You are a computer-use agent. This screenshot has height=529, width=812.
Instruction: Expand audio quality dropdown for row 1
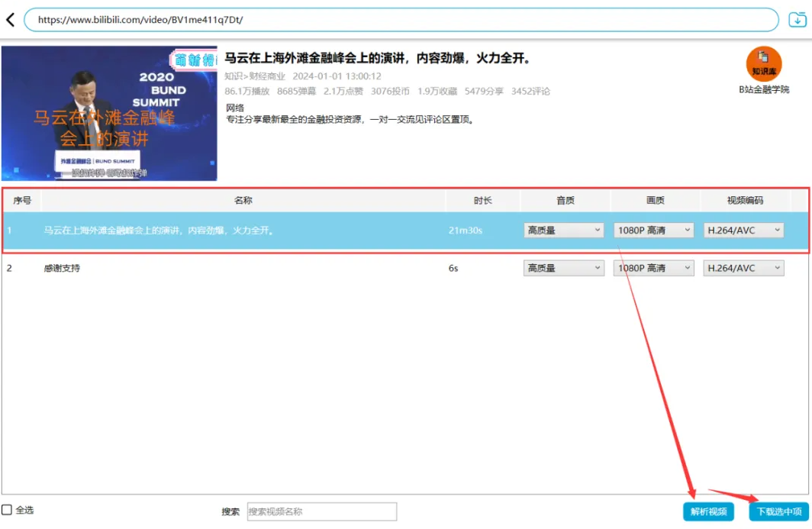(563, 230)
